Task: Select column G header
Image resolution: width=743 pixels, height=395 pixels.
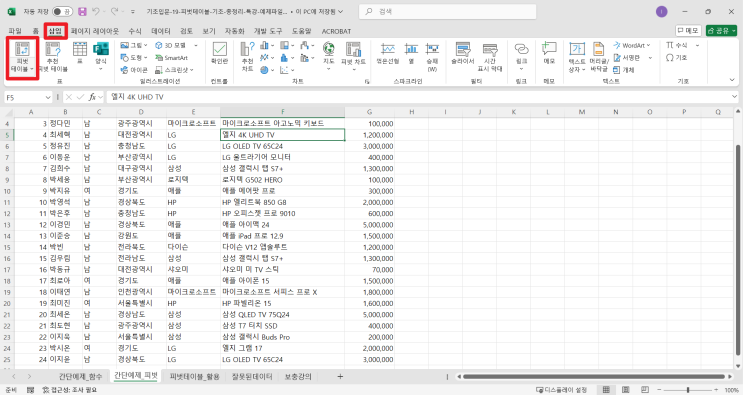Action: [369, 112]
